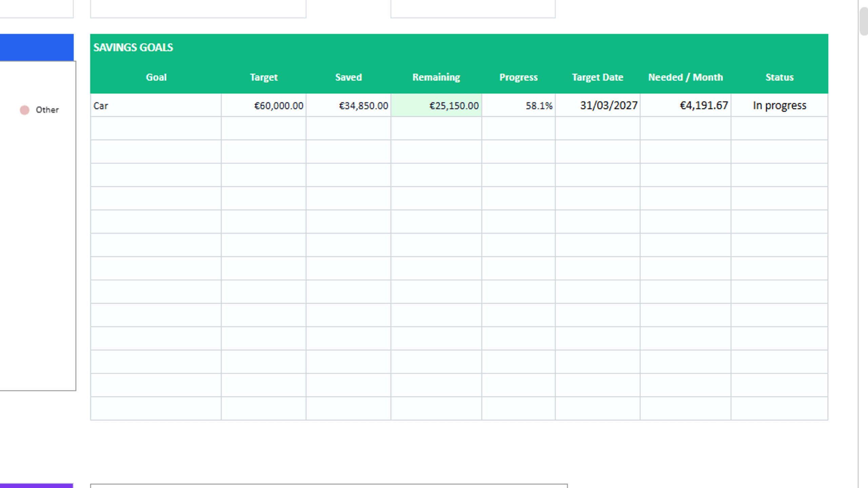Viewport: 868px width, 488px height.
Task: Click the 'Other' chart legend label
Action: pos(47,110)
